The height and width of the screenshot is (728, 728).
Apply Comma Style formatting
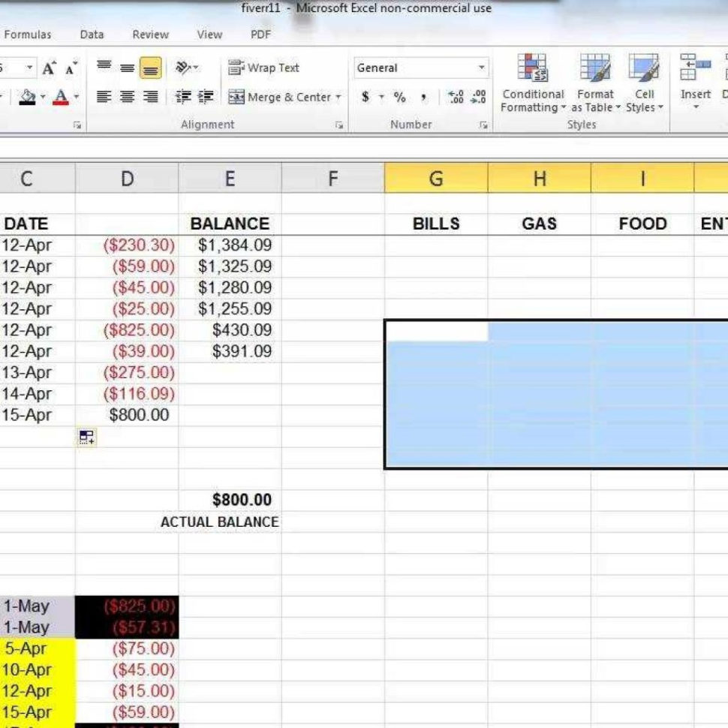tap(423, 96)
